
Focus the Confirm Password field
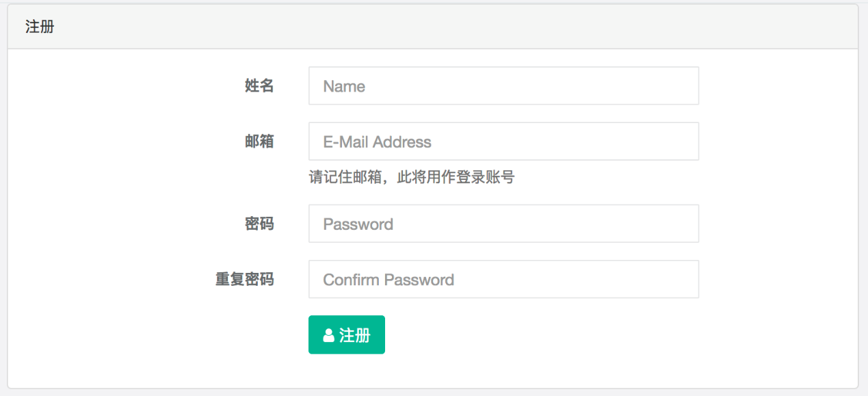(x=503, y=279)
